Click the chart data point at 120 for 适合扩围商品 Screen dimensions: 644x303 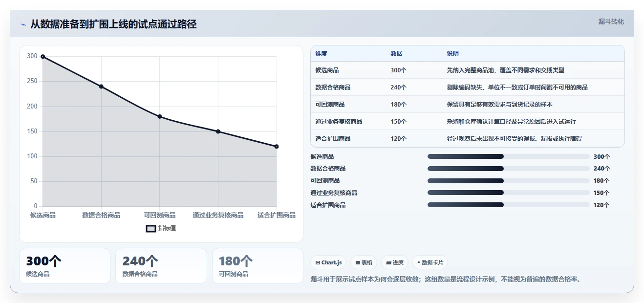(277, 147)
